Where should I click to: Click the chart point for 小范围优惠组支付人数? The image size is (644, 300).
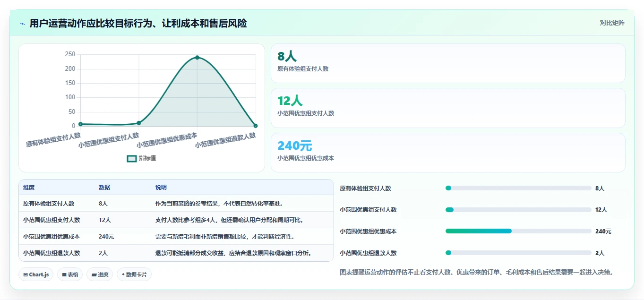[139, 123]
